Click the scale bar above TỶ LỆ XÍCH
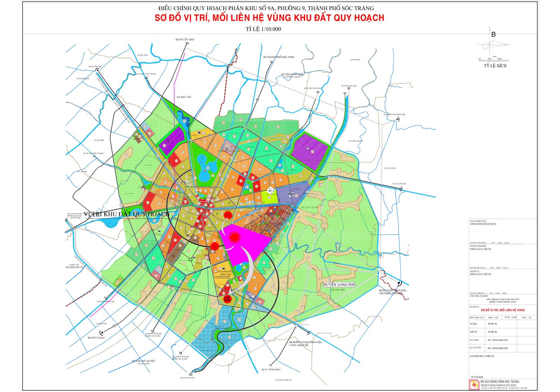Screen dimensions: 560x392 coord(494,59)
